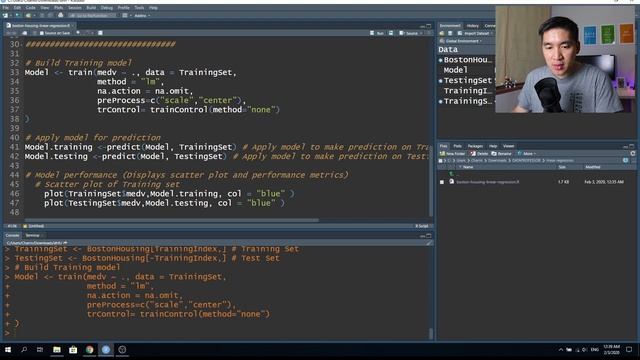Collapse the code fold at line 30
The width and height of the screenshot is (640, 360).
[22, 44]
